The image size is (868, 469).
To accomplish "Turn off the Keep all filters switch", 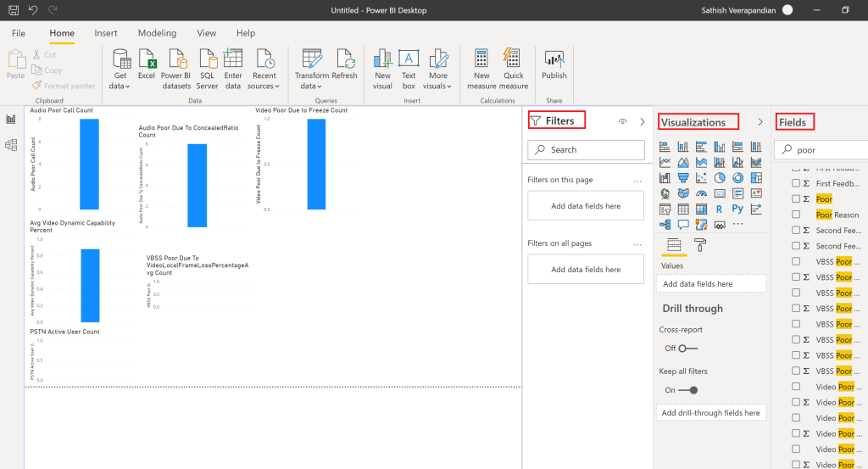I will [688, 390].
